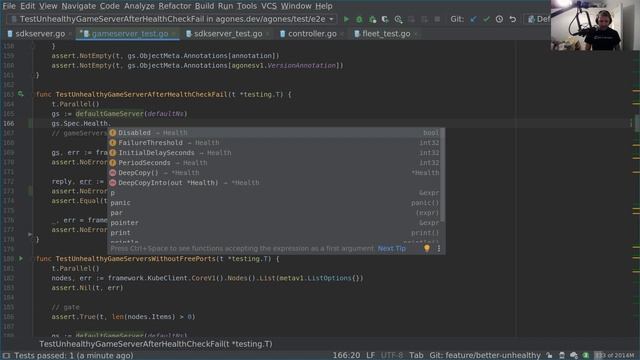This screenshot has height=360, width=640.
Task: Click Git Rollback undo arrow icon
Action: point(513,19)
